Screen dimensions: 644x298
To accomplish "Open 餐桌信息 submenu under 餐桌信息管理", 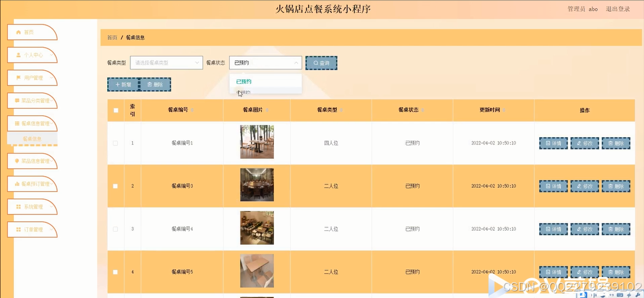I will (x=32, y=138).
